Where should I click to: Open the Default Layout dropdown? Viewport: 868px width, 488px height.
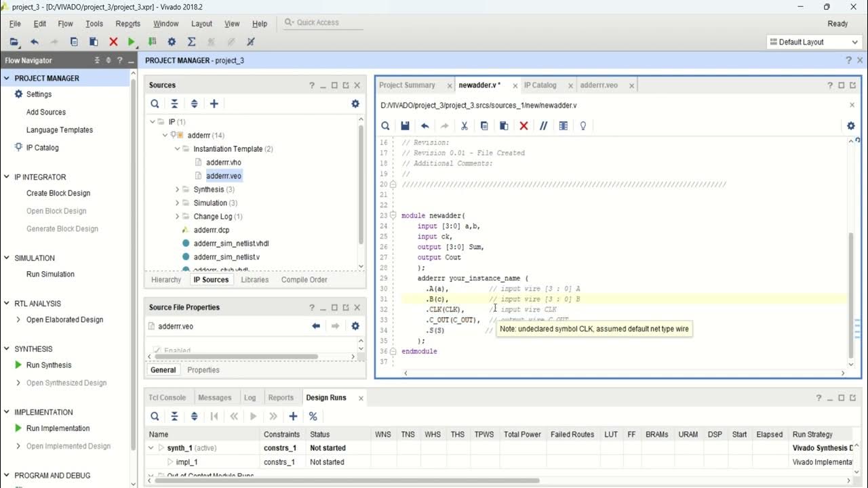(x=814, y=42)
